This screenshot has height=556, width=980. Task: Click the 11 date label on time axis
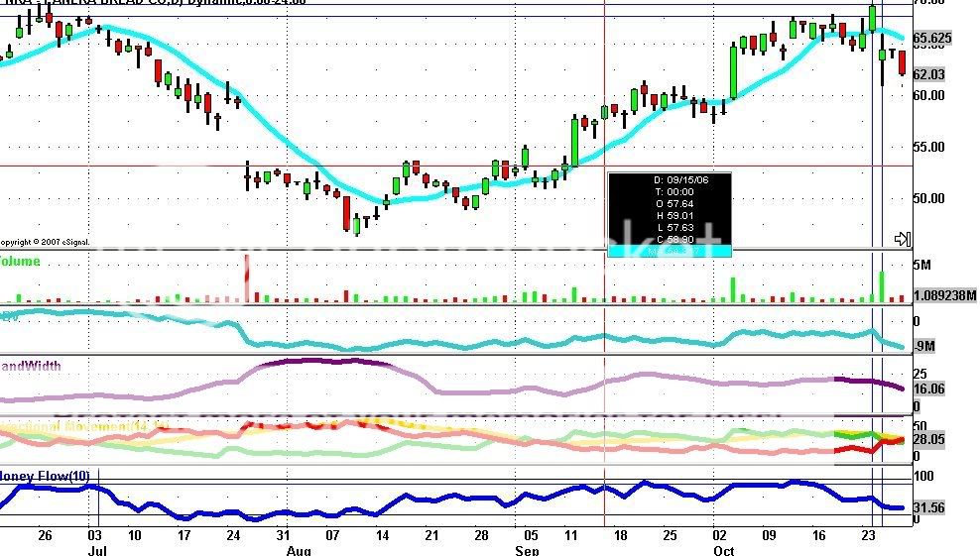[x=570, y=535]
